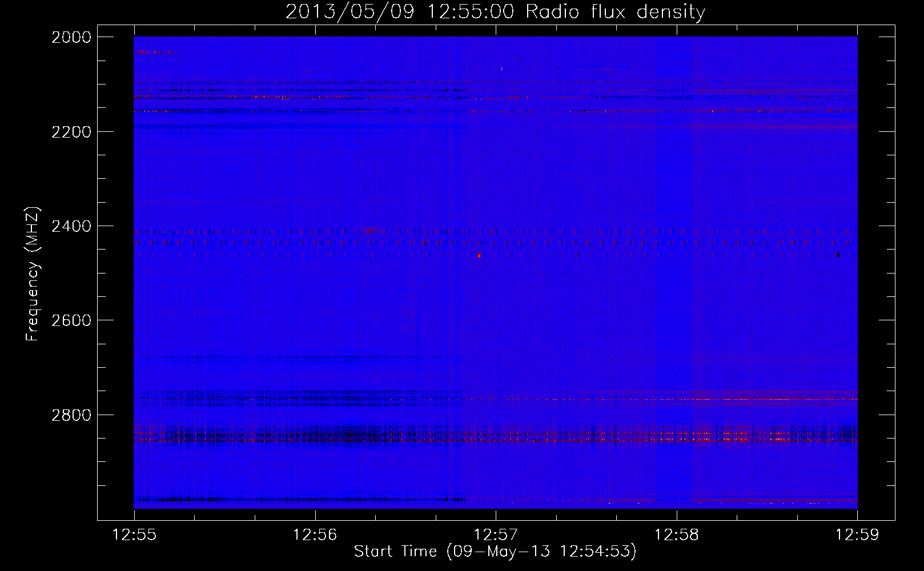
Task: Click the 2800 frequency tick label
Action: pos(71,415)
